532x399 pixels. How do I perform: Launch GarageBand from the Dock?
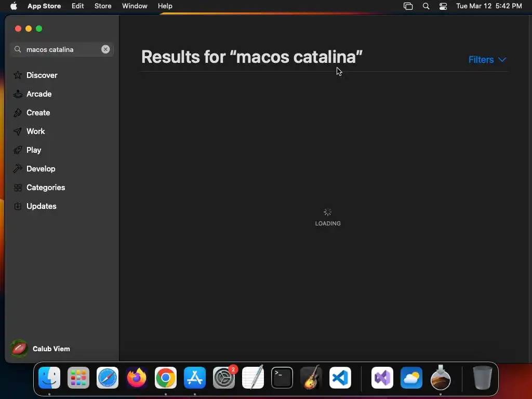click(x=311, y=377)
